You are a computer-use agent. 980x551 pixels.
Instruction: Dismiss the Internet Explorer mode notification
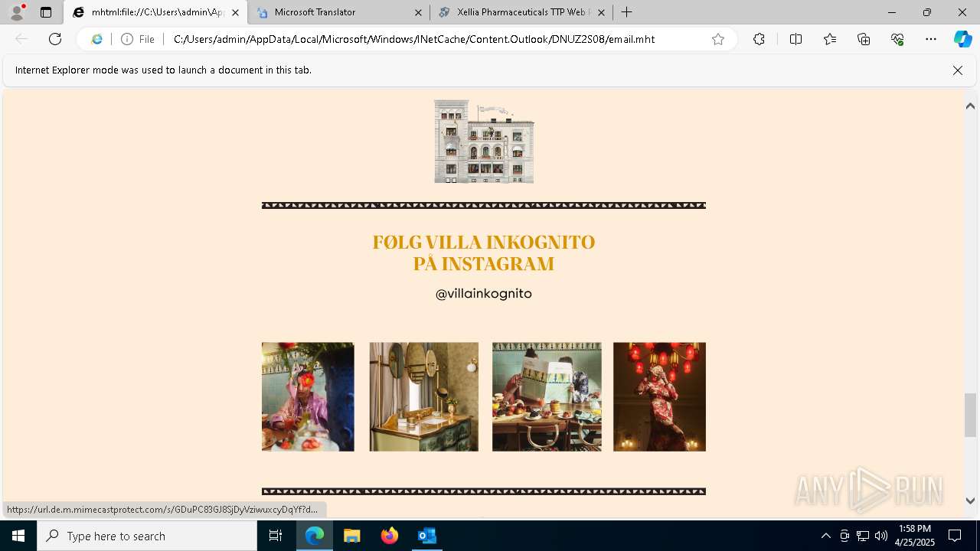[x=957, y=70]
